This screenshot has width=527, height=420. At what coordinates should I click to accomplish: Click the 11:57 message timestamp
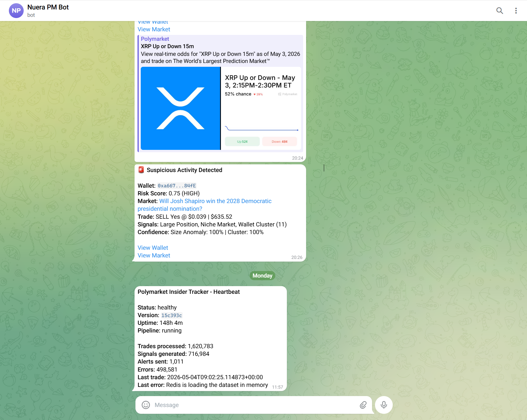277,387
